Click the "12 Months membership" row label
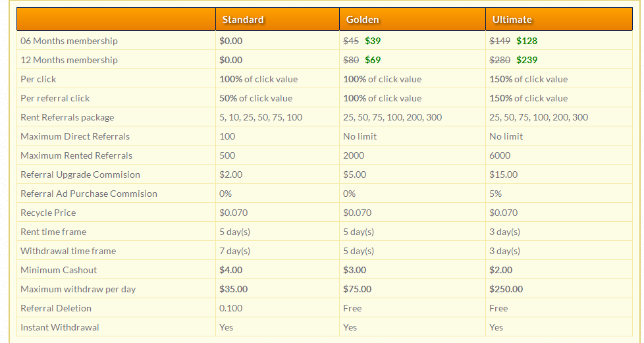 pyautogui.click(x=69, y=60)
